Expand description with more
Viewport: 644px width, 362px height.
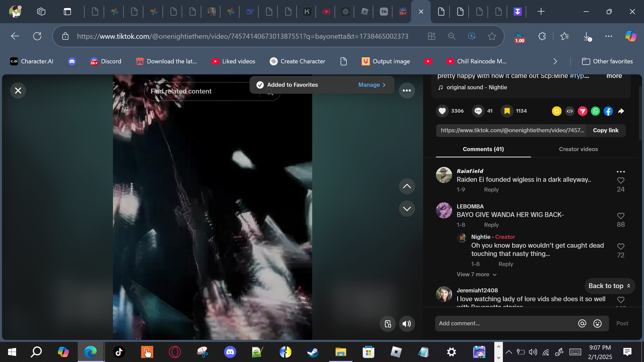tap(614, 76)
